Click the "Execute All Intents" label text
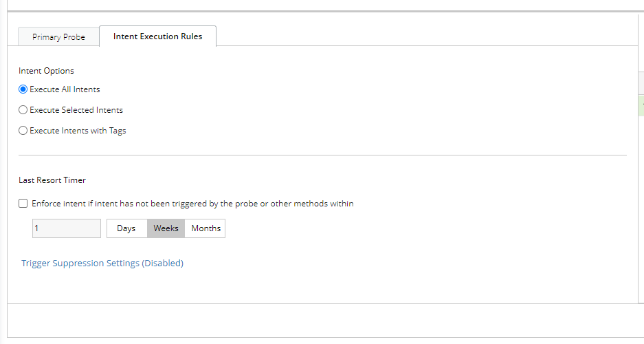The image size is (644, 344). click(65, 89)
